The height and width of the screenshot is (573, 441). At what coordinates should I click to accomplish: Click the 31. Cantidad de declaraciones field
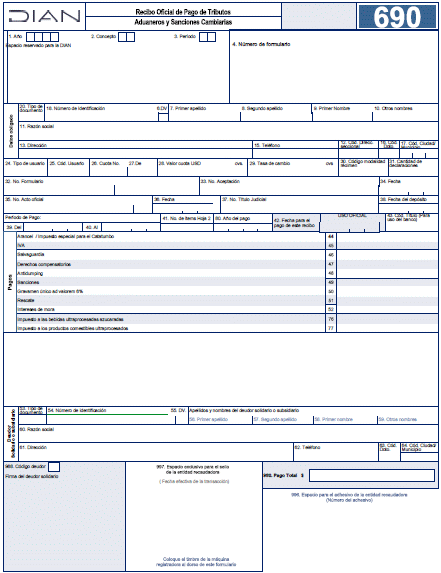(x=413, y=168)
